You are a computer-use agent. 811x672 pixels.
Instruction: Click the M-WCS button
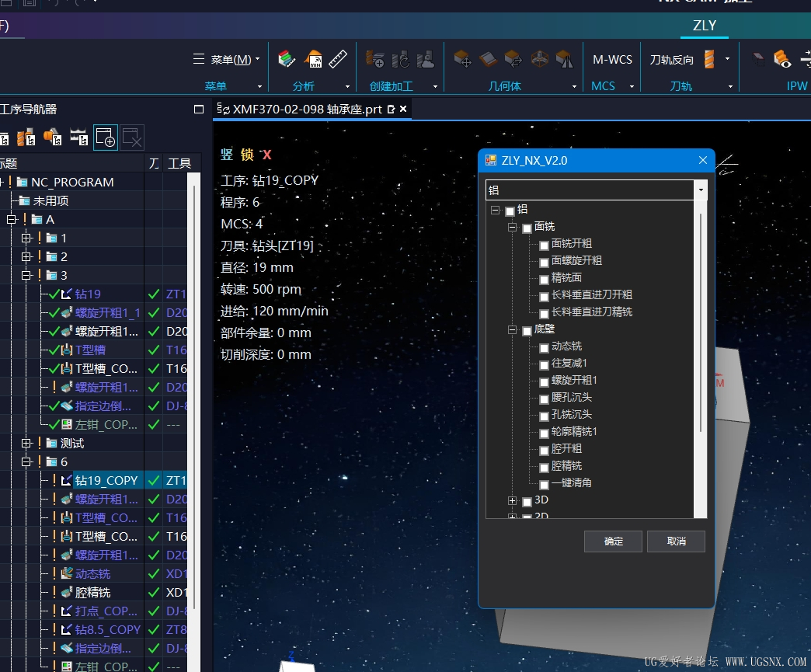(x=612, y=60)
